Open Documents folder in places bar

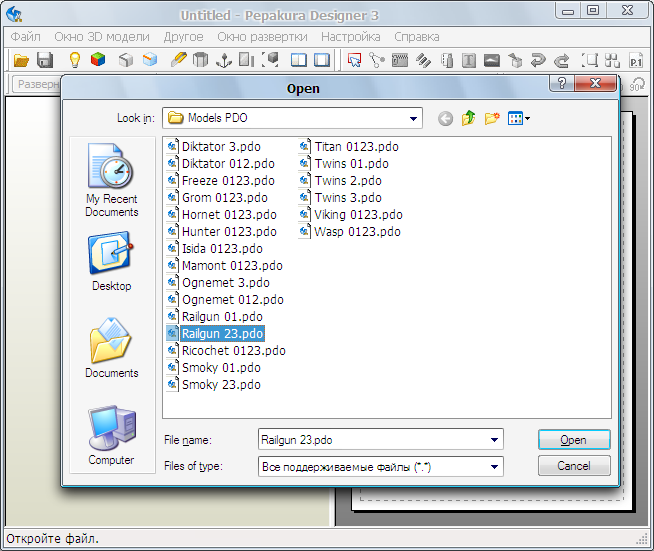[x=111, y=347]
